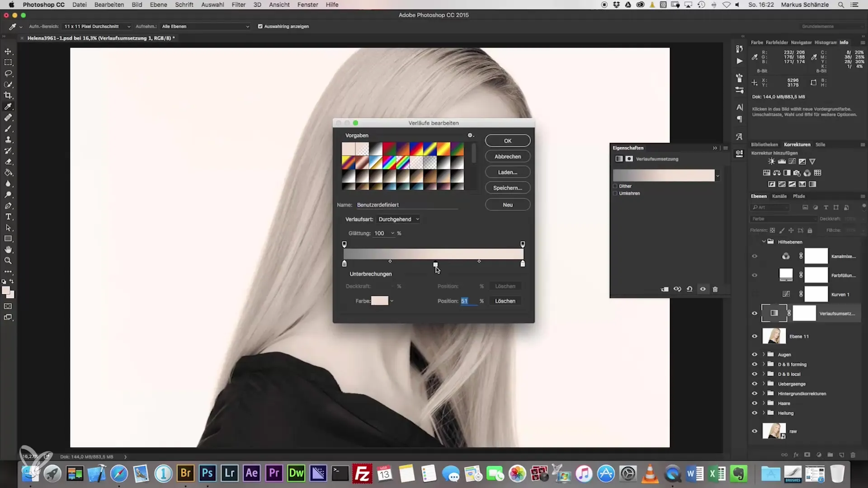Switch to the Kanäle tab
Image resolution: width=868 pixels, height=488 pixels.
point(779,196)
